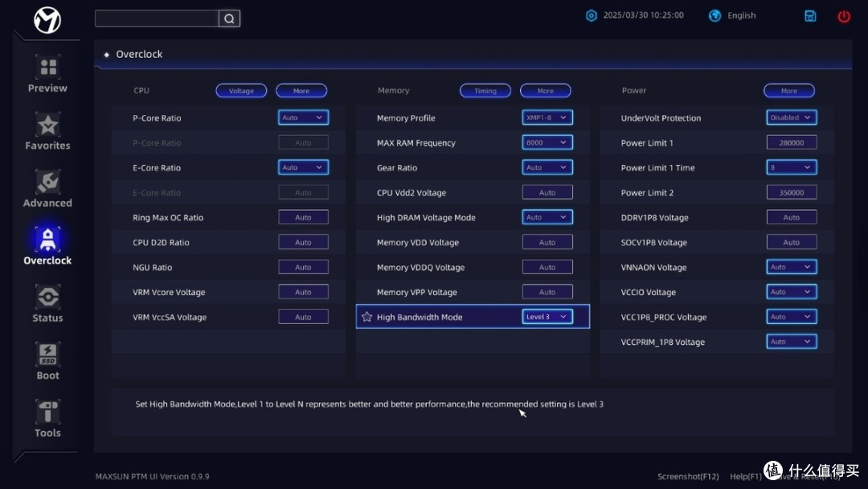Click SOCV1P8 Voltage value field
This screenshot has height=489, width=868.
pos(792,242)
